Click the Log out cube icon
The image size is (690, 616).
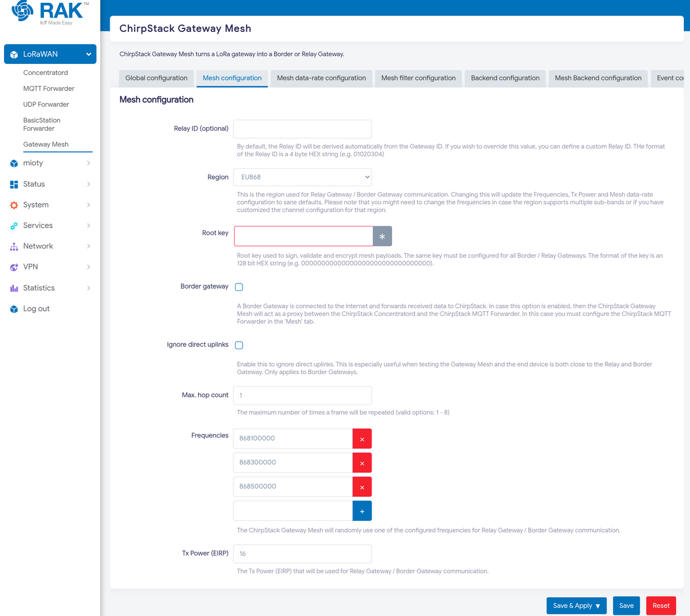(14, 309)
